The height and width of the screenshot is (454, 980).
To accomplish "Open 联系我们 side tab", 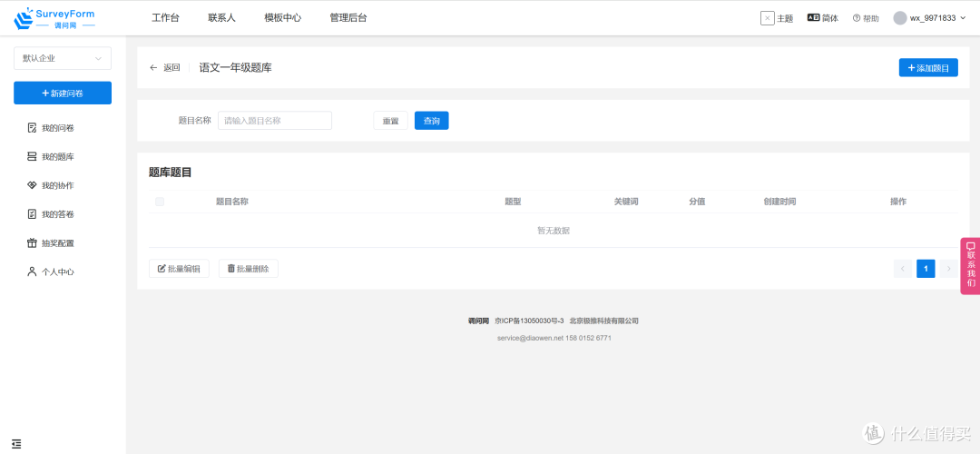I will pyautogui.click(x=970, y=266).
